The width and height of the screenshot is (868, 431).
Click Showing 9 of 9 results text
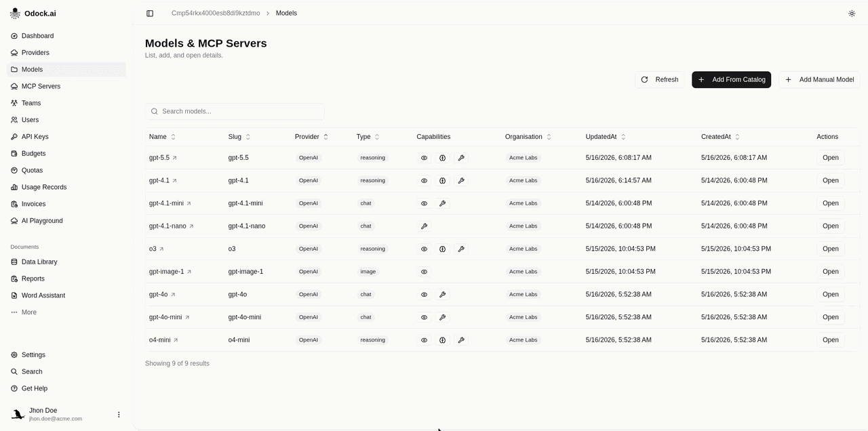coord(177,364)
